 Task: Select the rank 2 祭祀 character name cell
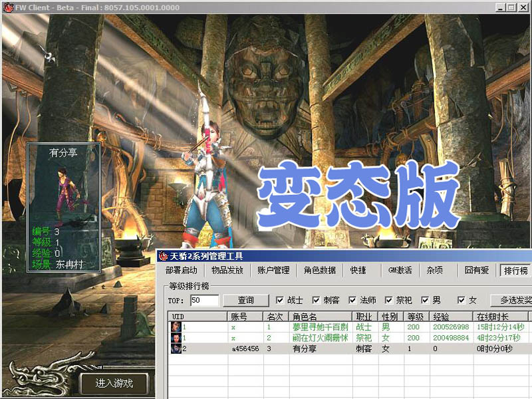click(x=321, y=338)
